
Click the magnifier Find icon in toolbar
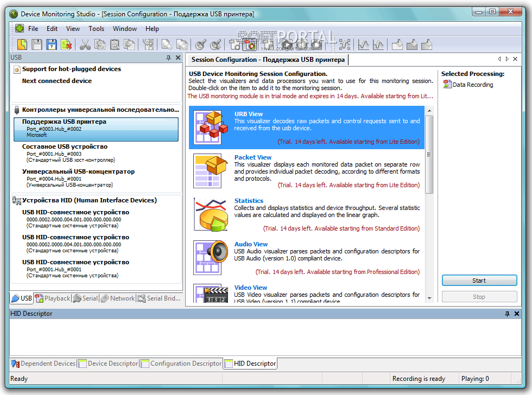(x=201, y=44)
